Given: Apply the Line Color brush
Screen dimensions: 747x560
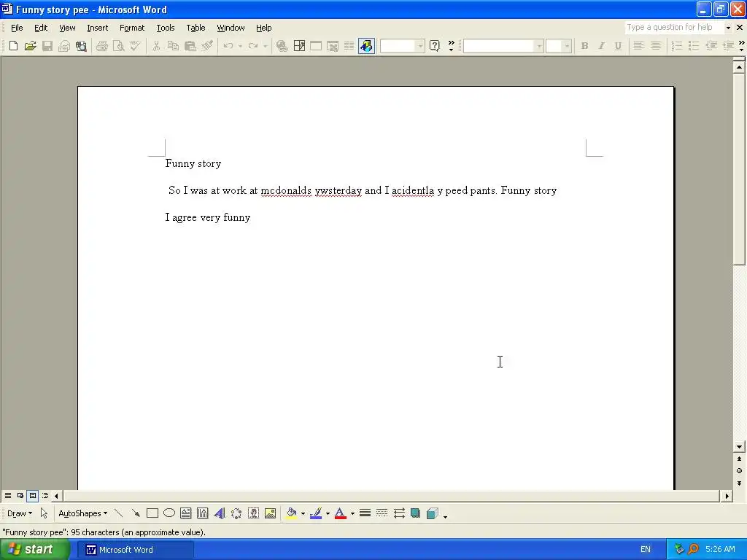Looking at the screenshot, I should pos(316,513).
